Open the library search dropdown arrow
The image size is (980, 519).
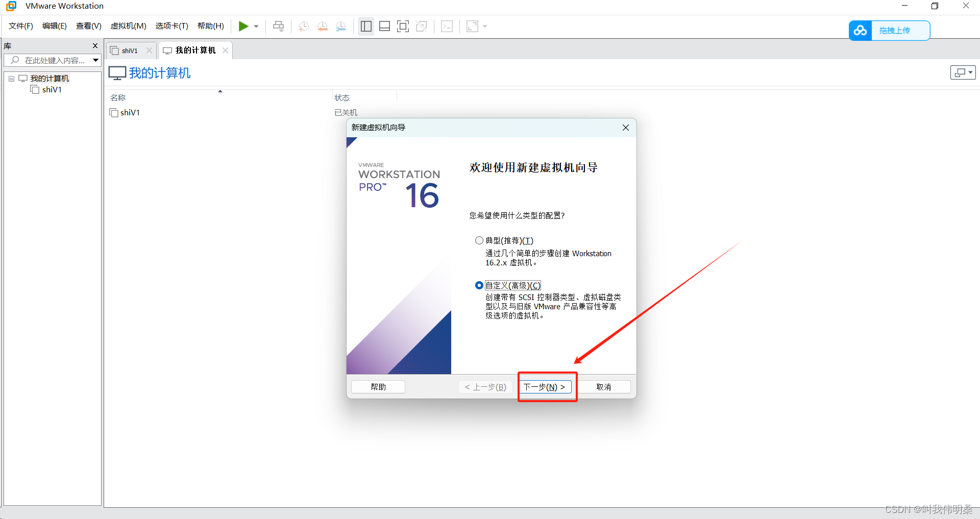pyautogui.click(x=95, y=60)
